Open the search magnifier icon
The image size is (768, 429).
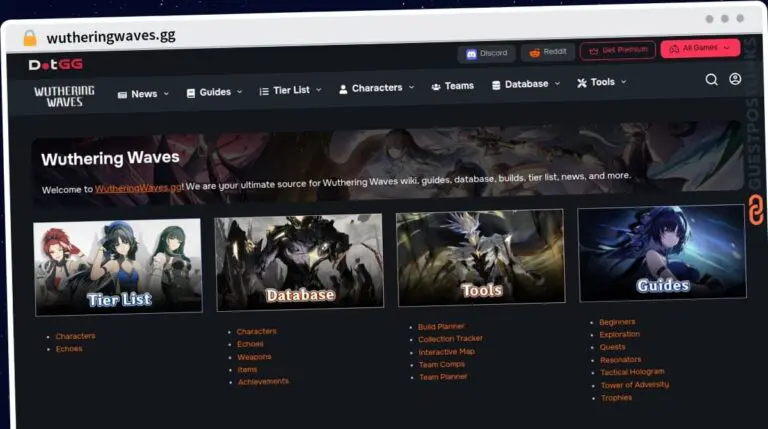coord(712,79)
